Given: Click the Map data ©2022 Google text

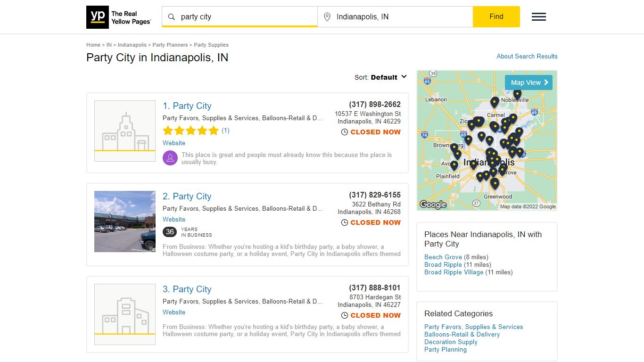Looking at the screenshot, I should [528, 206].
